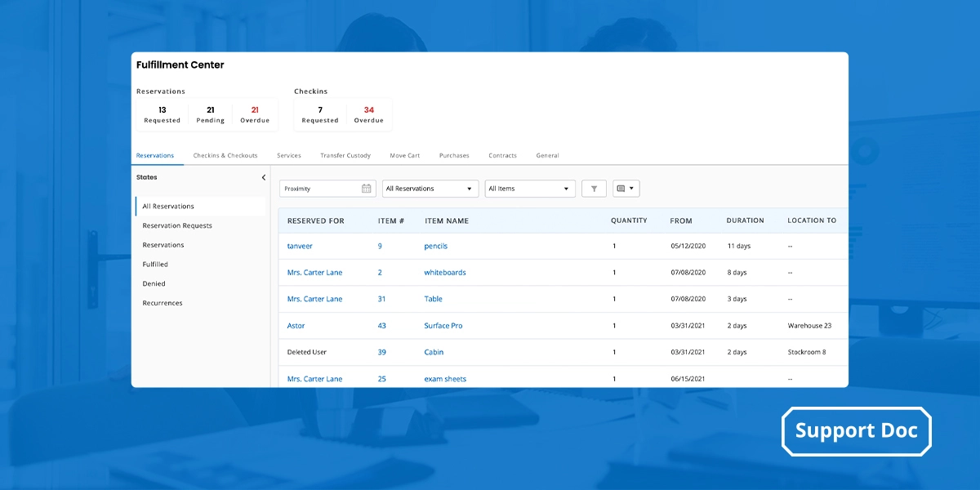Switch to the Purchases tab
The height and width of the screenshot is (490, 980).
[x=454, y=155]
